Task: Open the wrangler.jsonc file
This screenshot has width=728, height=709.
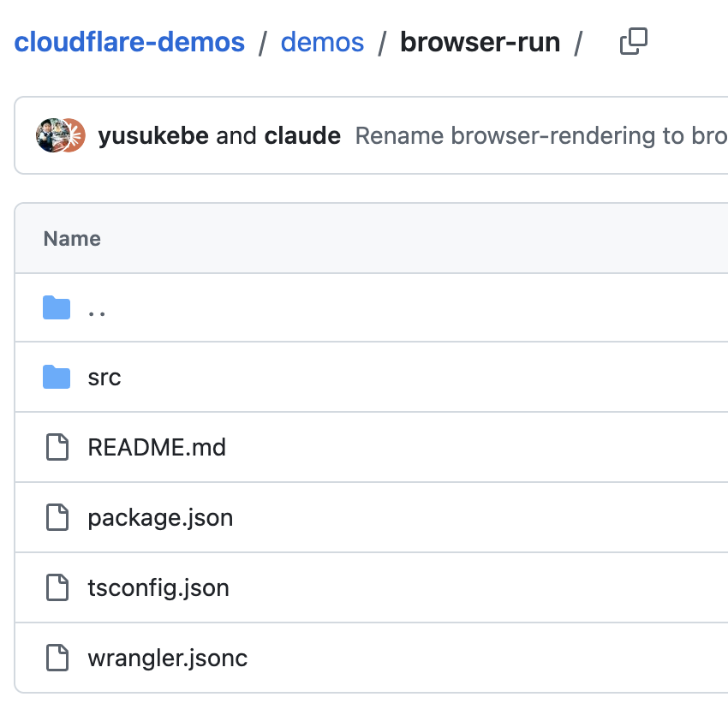Action: [168, 658]
